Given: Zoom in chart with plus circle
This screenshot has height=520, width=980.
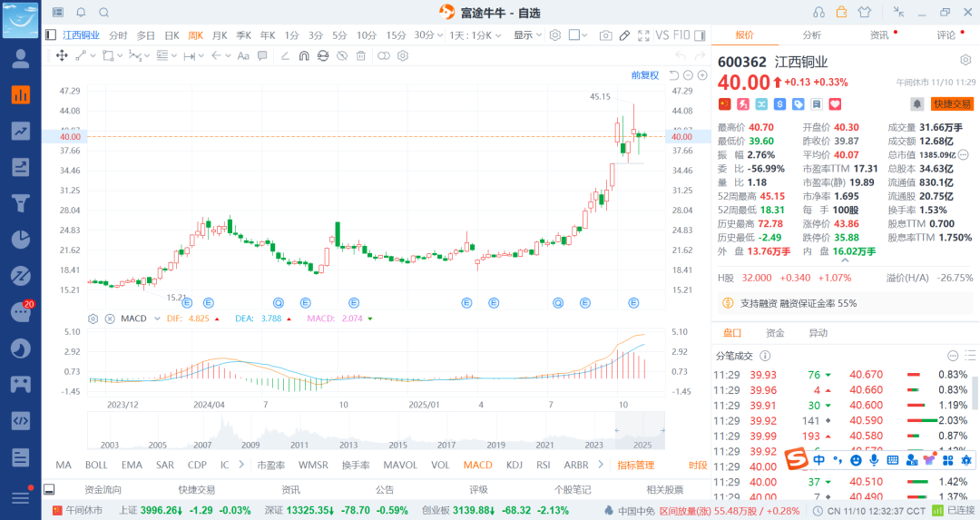Looking at the screenshot, I should tap(702, 75).
